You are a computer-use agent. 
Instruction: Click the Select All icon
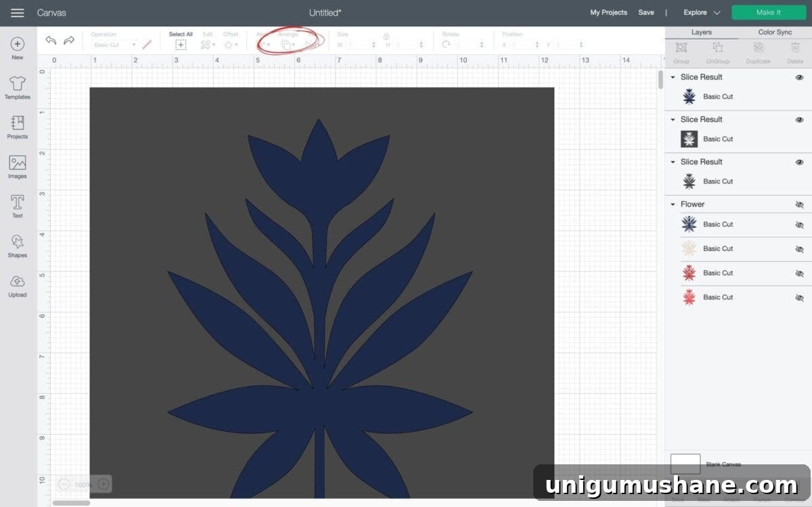coord(181,45)
